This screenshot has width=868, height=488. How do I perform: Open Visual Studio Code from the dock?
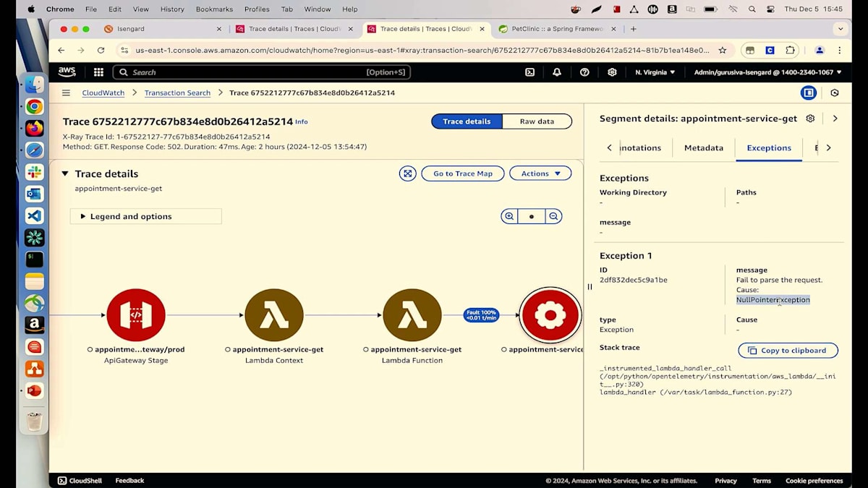pyautogui.click(x=34, y=215)
